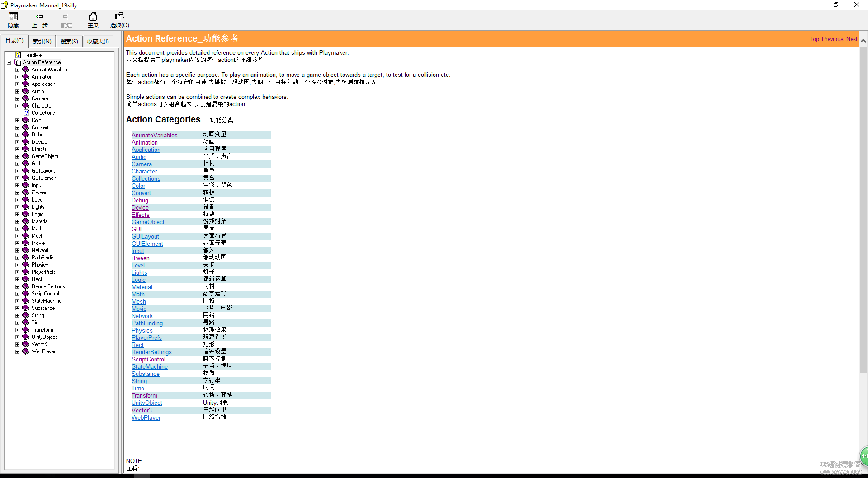
Task: Click the StateMachine book icon in tree
Action: click(x=26, y=301)
